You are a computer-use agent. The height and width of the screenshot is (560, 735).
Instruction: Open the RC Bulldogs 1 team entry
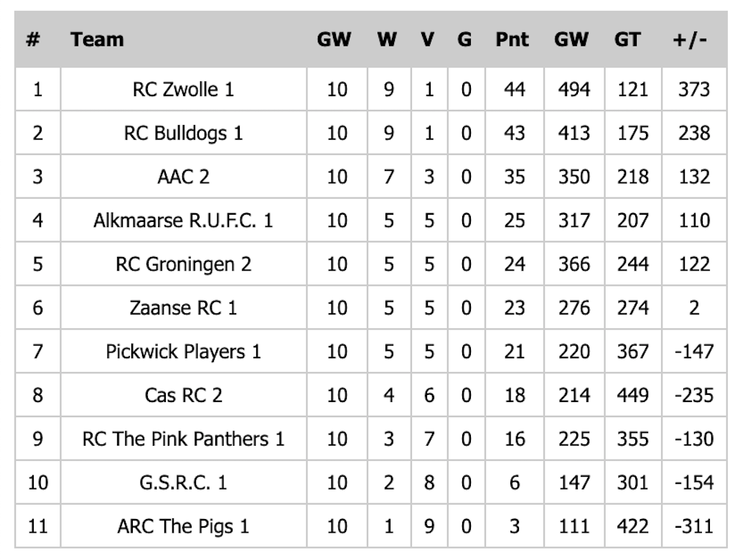183,134
